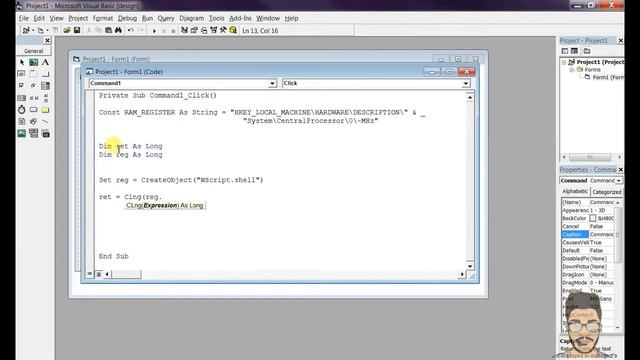Screen dimensions: 640x360
Task: Open the Command1 object dropdown
Action: pyautogui.click(x=272, y=83)
